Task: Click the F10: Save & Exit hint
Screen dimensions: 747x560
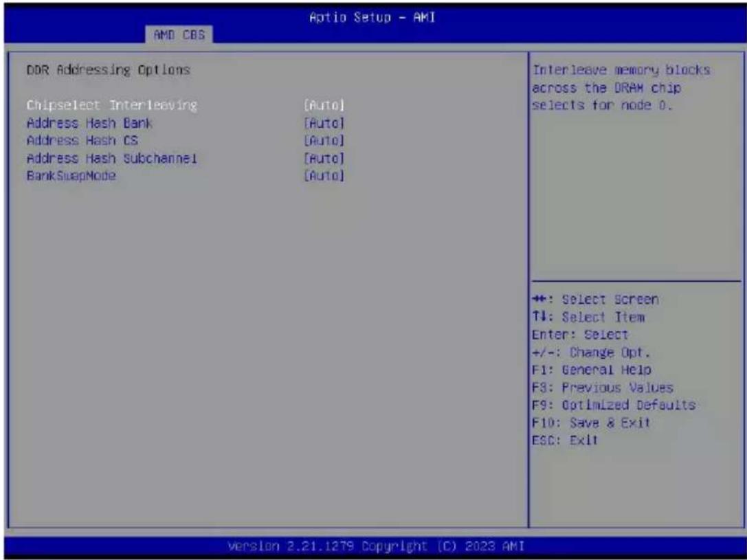Action: 591,423
